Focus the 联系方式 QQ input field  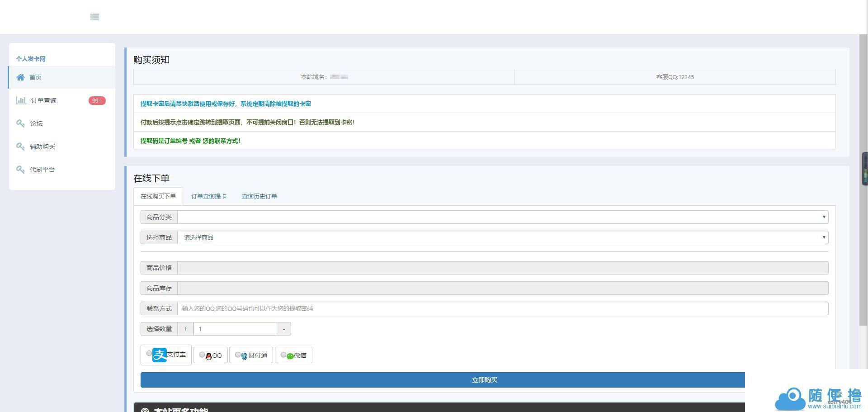click(x=502, y=308)
